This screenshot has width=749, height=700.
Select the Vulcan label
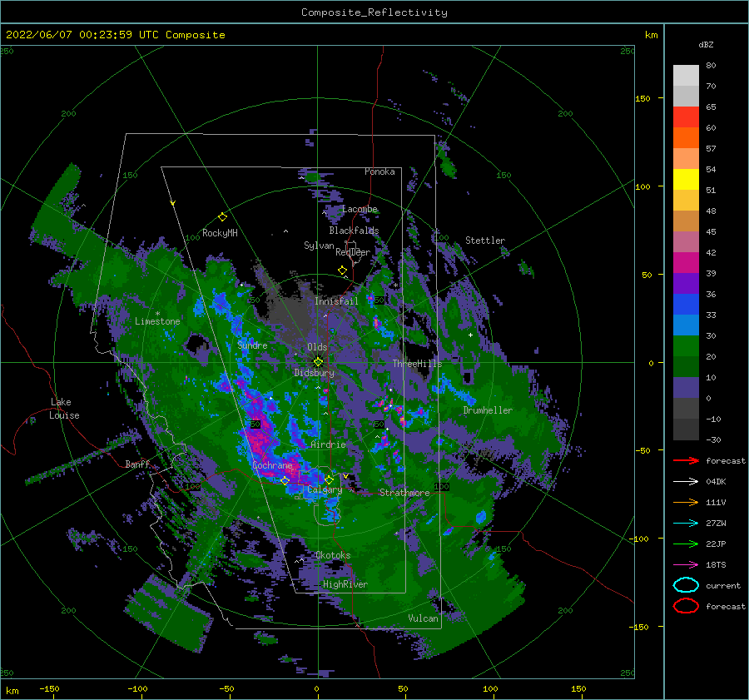click(x=423, y=618)
